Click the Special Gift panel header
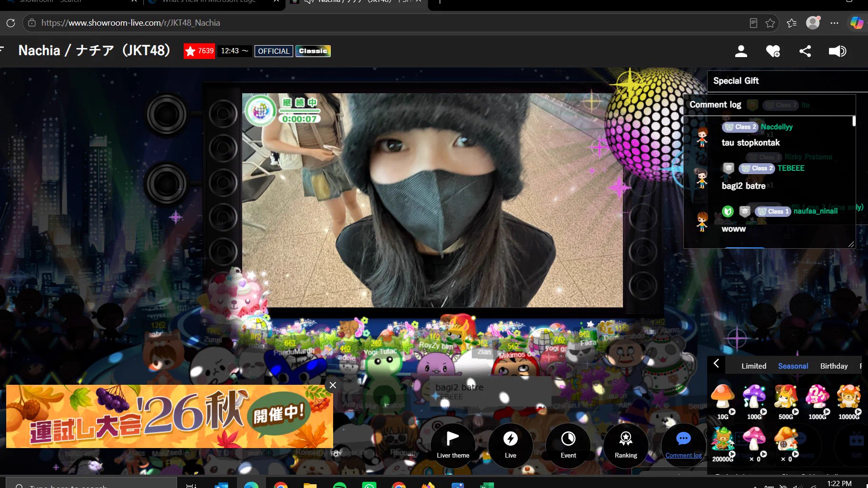 click(x=788, y=81)
